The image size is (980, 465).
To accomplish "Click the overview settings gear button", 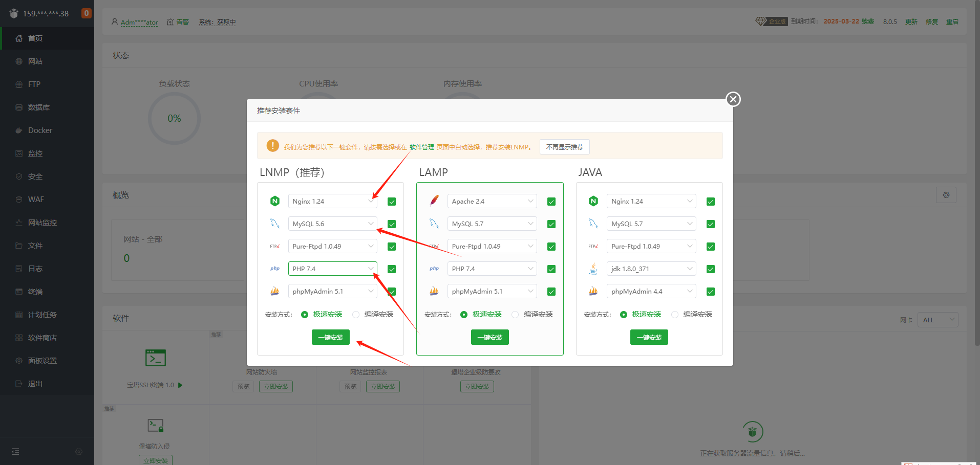I will tap(946, 195).
